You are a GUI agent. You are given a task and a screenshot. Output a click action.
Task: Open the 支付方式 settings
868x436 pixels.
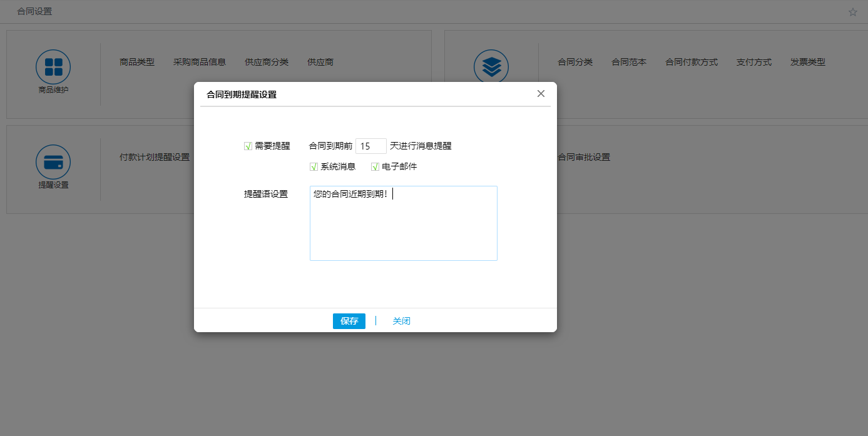753,62
